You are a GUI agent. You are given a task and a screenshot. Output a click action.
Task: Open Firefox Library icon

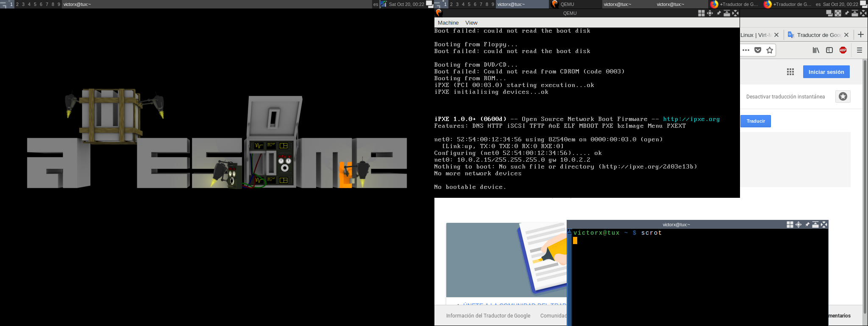point(816,50)
